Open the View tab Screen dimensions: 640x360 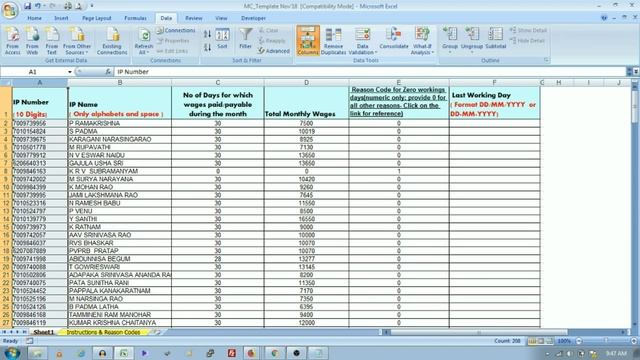pos(221,18)
